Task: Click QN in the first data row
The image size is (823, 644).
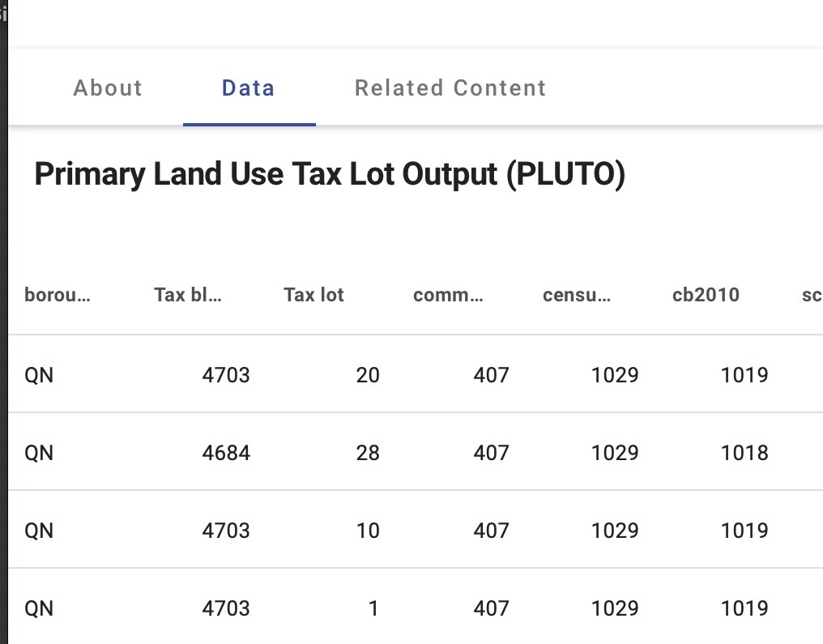Action: tap(39, 375)
